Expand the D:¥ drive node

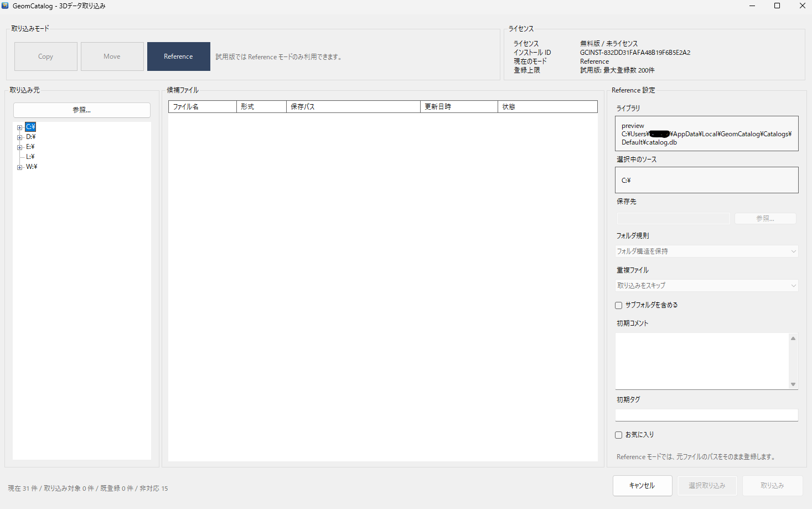[19, 136]
